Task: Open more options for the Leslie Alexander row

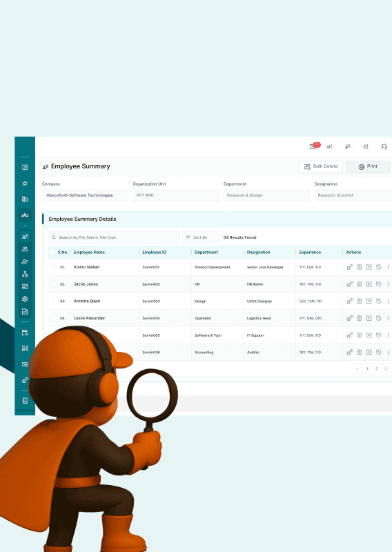Action: (388, 318)
